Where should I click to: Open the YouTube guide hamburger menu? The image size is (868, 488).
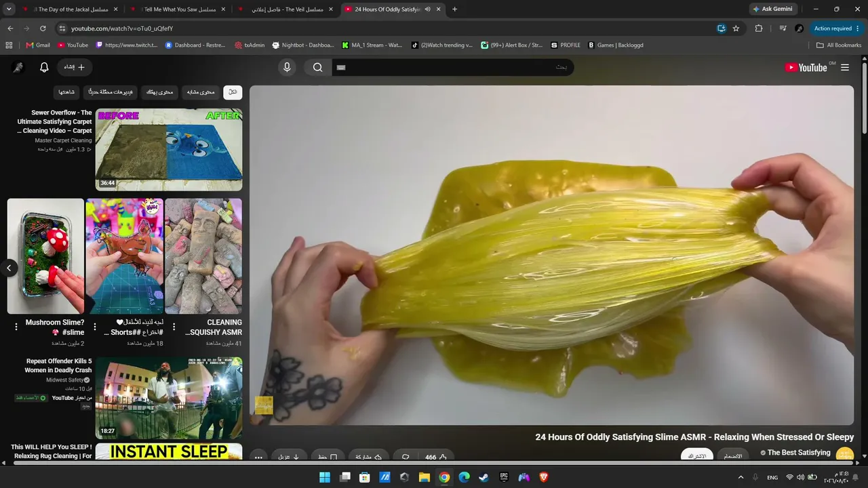tap(845, 67)
